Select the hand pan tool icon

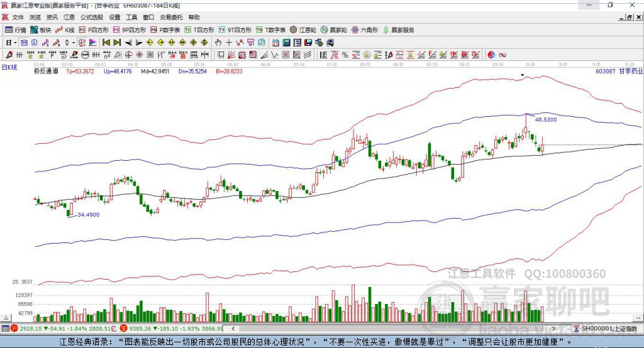218,43
